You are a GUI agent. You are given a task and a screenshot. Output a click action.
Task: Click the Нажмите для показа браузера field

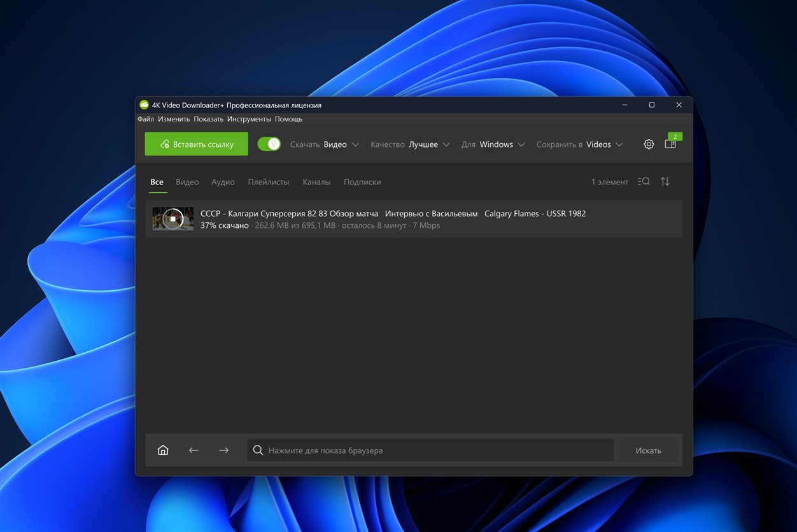430,451
